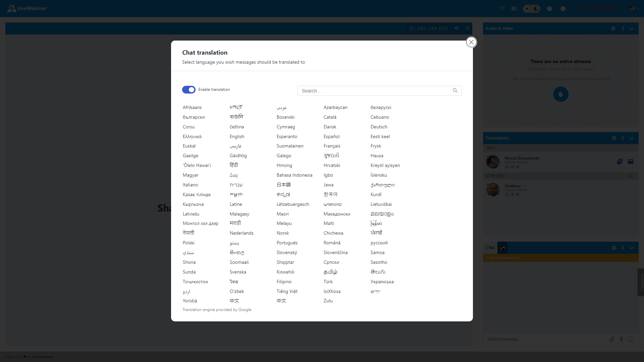This screenshot has height=362, width=644.
Task: Pick Español as the translation language
Action: click(x=331, y=136)
